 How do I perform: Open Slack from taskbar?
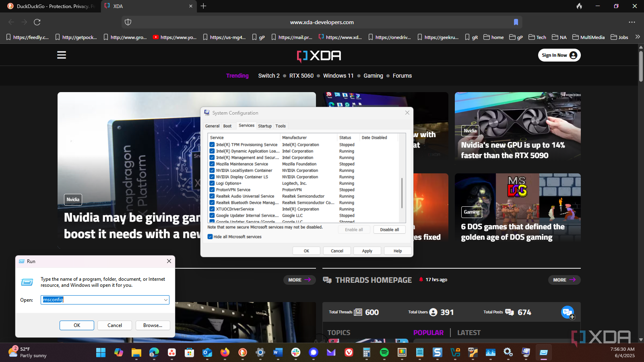click(x=295, y=353)
